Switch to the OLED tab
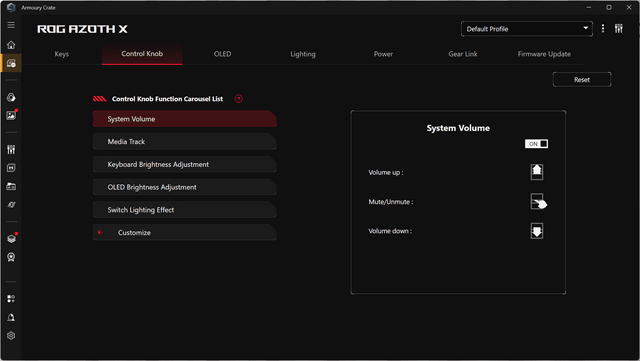The height and width of the screenshot is (361, 640). pyautogui.click(x=222, y=54)
